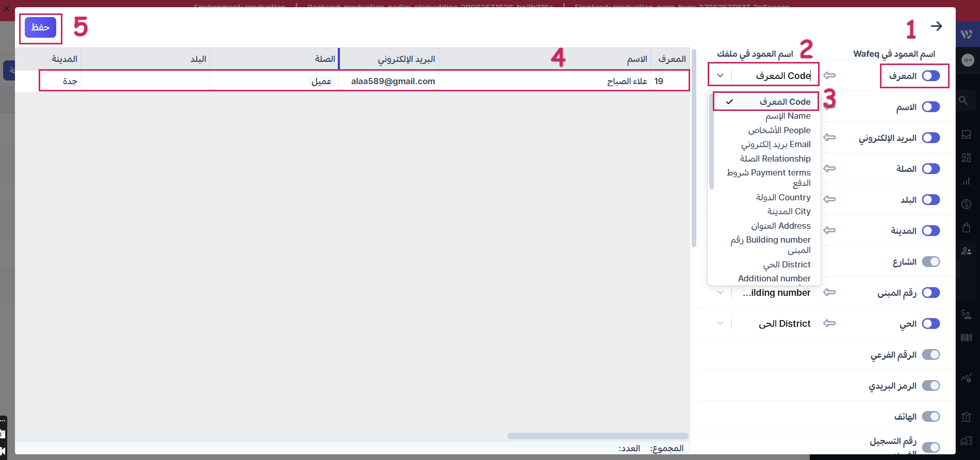
Task: Open the inbox icon in the sidebar
Action: click(966, 135)
